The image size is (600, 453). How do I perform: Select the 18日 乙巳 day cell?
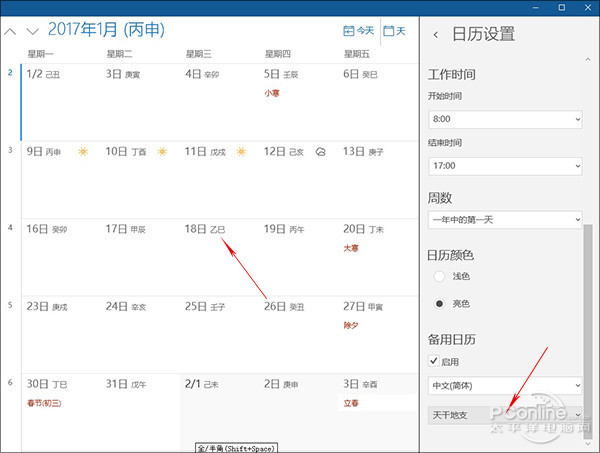220,257
